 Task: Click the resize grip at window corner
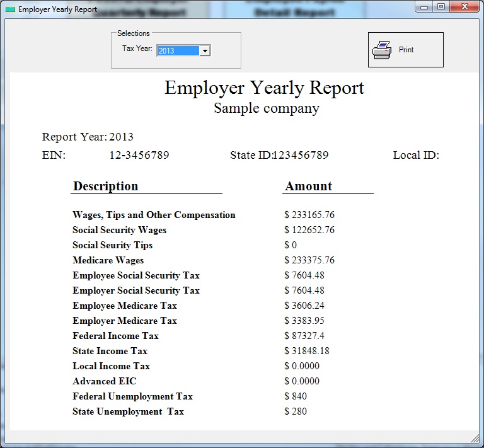pos(475,438)
